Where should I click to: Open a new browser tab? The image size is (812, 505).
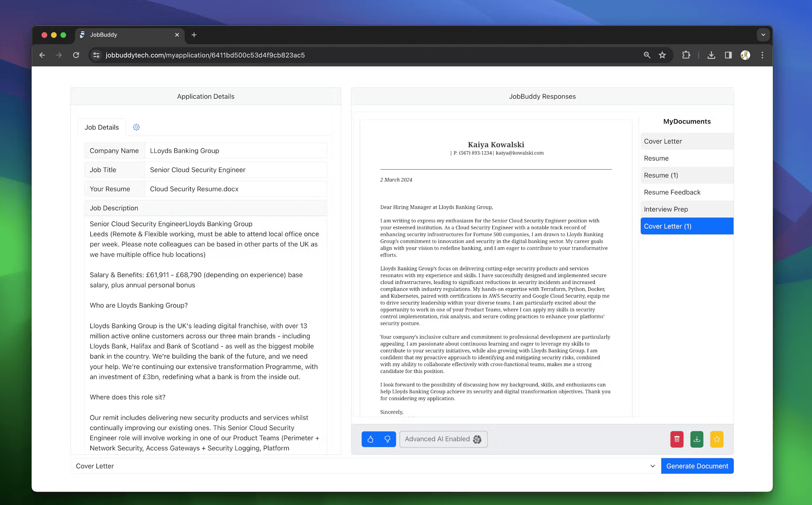point(194,35)
